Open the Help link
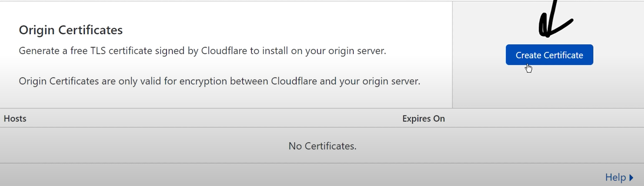This screenshot has height=186, width=644. [615, 177]
